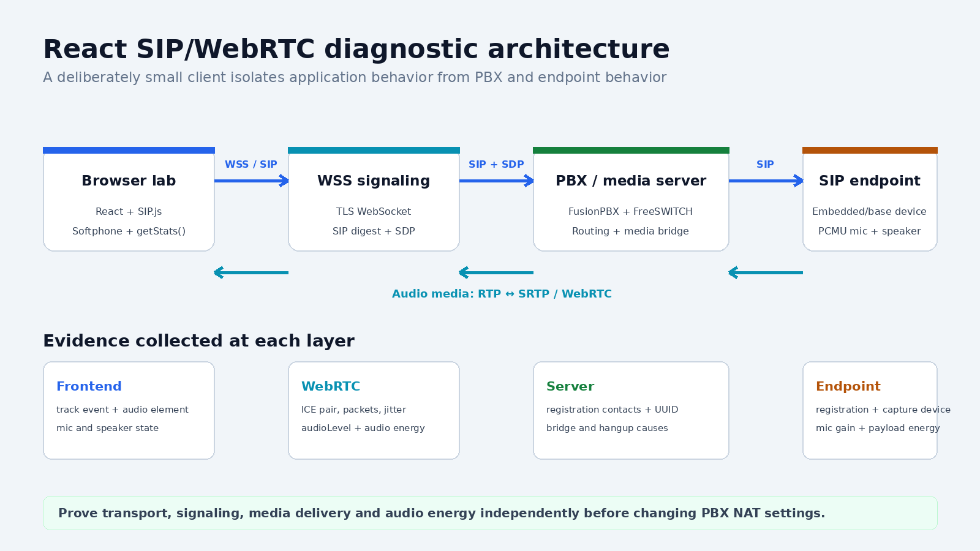This screenshot has width=980, height=551.
Task: Click the "mic and speaker state" line
Action: coord(107,428)
